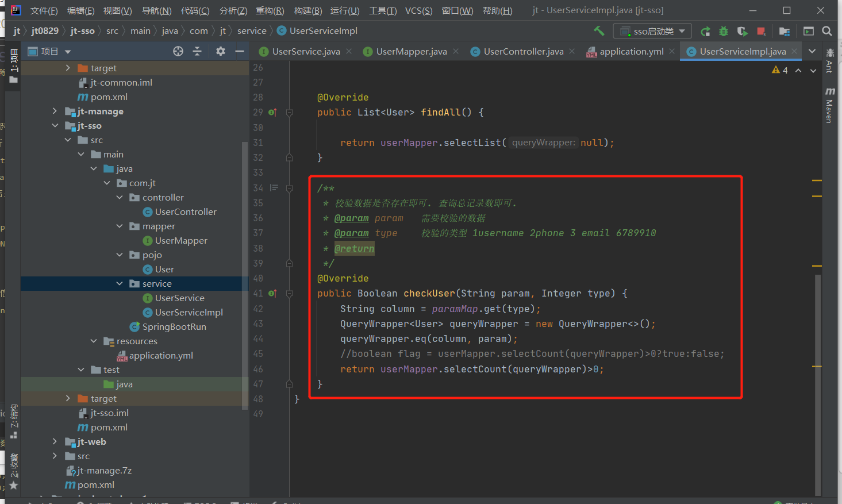Viewport: 842px width, 504px height.
Task: Collapse the pojo package node
Action: coord(120,255)
